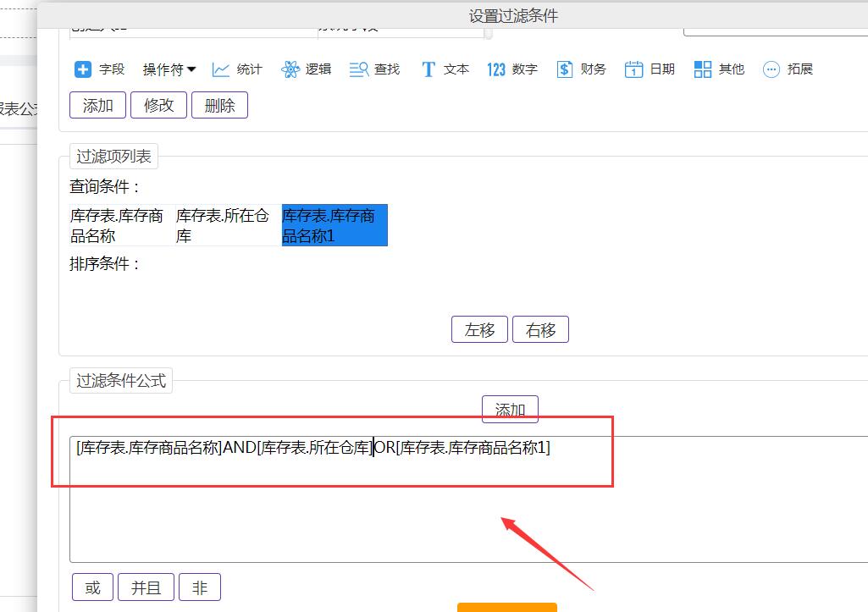The width and height of the screenshot is (868, 612).
Task: Open the 拓展 functions menu
Action: coord(788,69)
